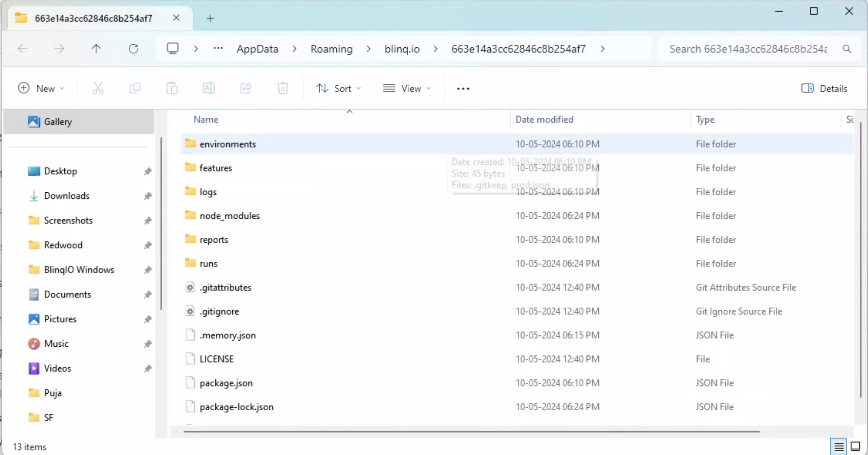Viewport: 868px width, 455px height.
Task: Switch to large thumbnails view
Action: point(855,447)
